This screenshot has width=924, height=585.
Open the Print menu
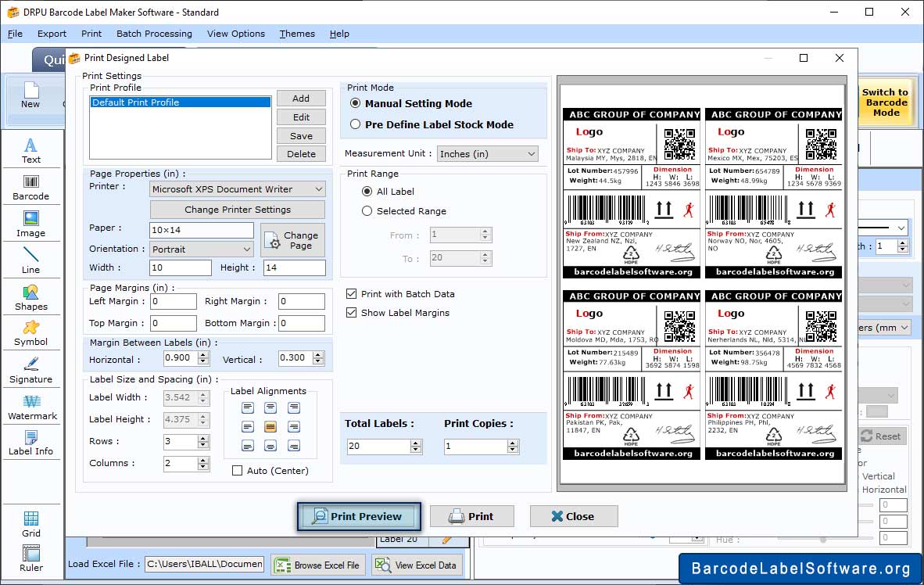coord(91,34)
